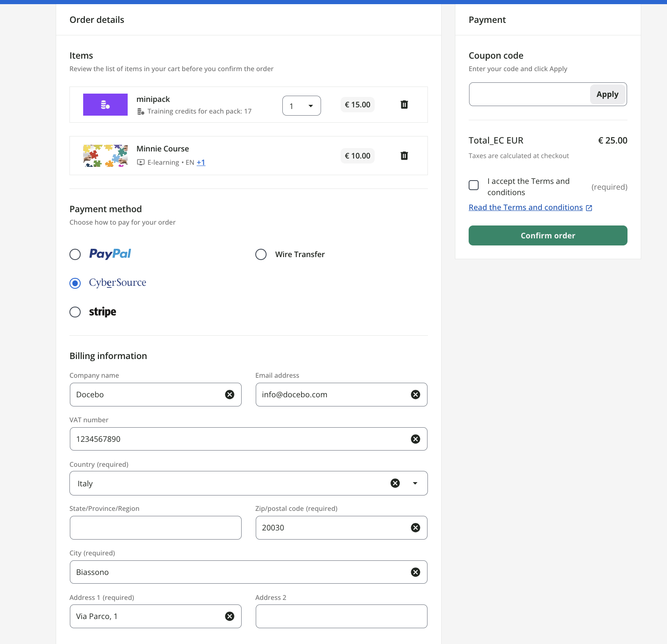Click the Confirm order button
The width and height of the screenshot is (667, 644).
click(548, 235)
